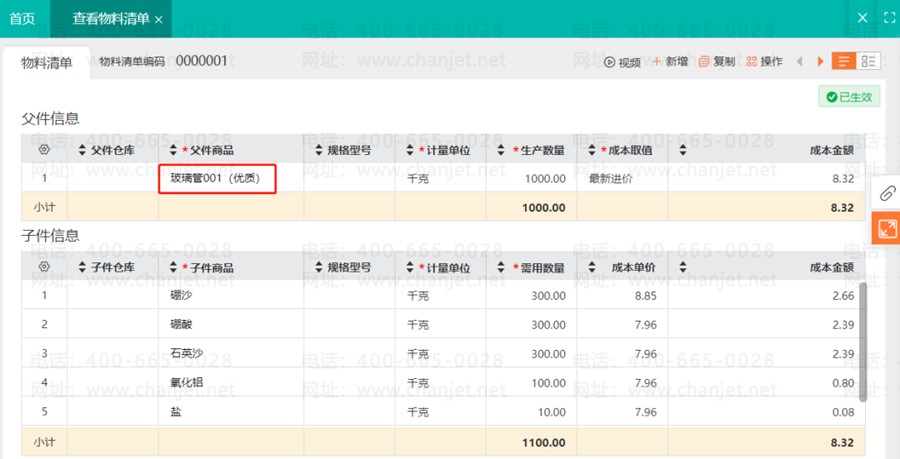Select the 盐 child item row
This screenshot has width=900, height=459.
click(x=443, y=412)
